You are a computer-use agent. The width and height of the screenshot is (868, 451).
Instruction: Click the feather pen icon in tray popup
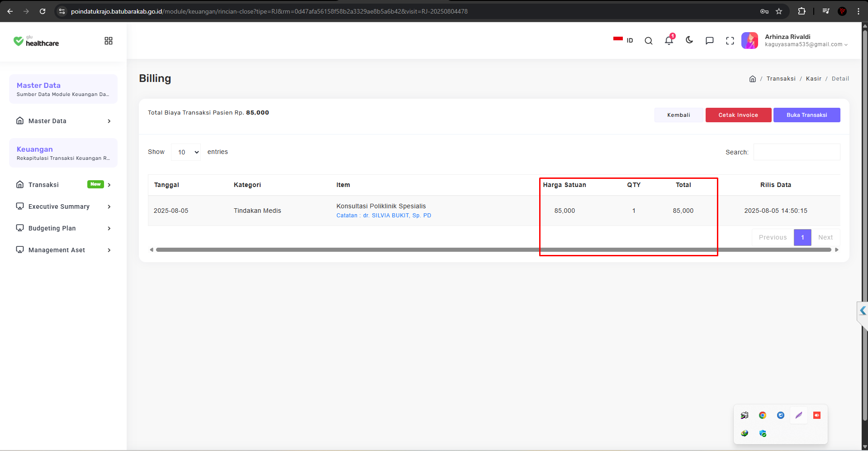point(799,415)
